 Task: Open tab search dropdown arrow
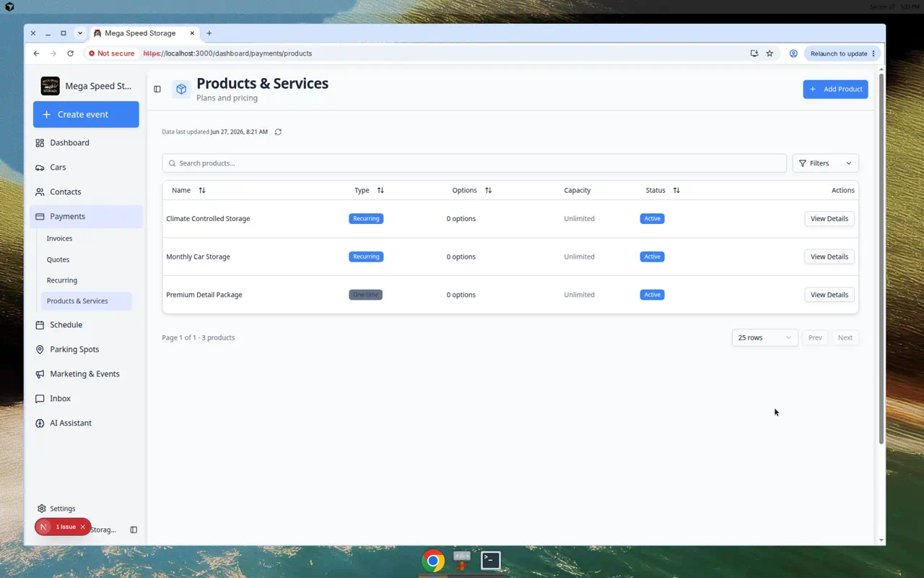pos(80,33)
